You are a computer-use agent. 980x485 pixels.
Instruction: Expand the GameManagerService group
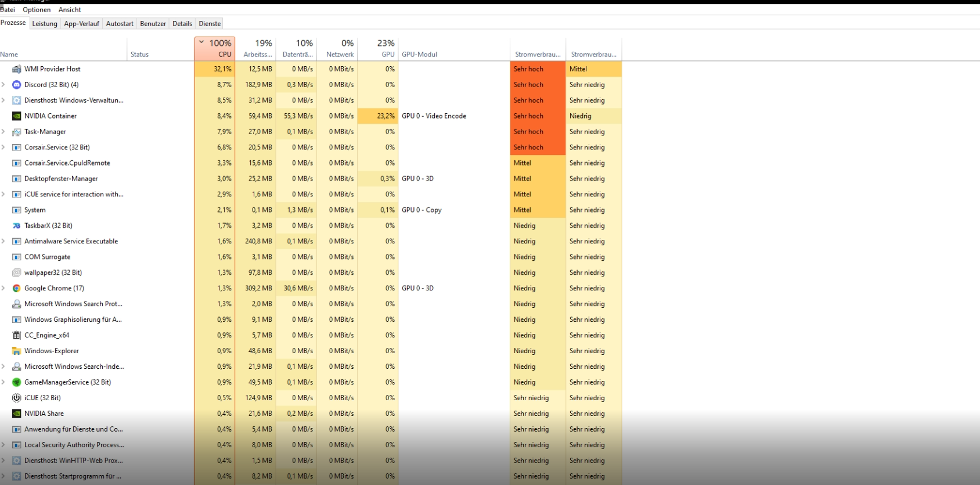[x=3, y=383]
